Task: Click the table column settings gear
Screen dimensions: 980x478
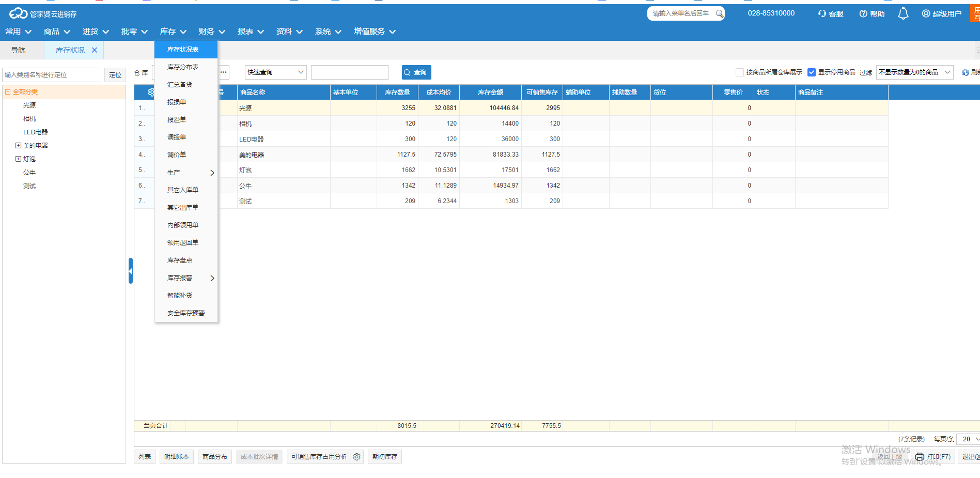Action: 151,92
